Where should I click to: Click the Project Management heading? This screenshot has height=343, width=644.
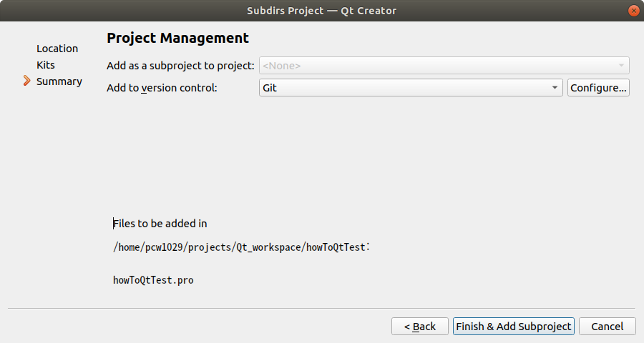177,39
